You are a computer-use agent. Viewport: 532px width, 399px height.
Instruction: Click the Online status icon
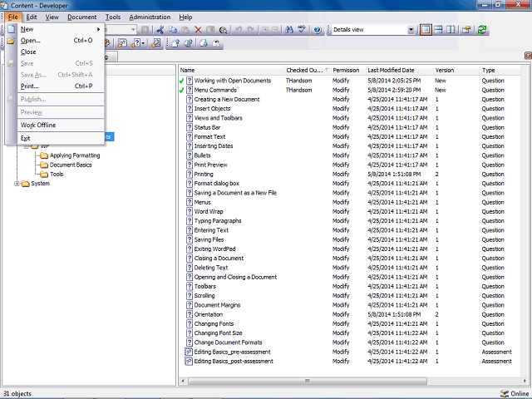505,393
